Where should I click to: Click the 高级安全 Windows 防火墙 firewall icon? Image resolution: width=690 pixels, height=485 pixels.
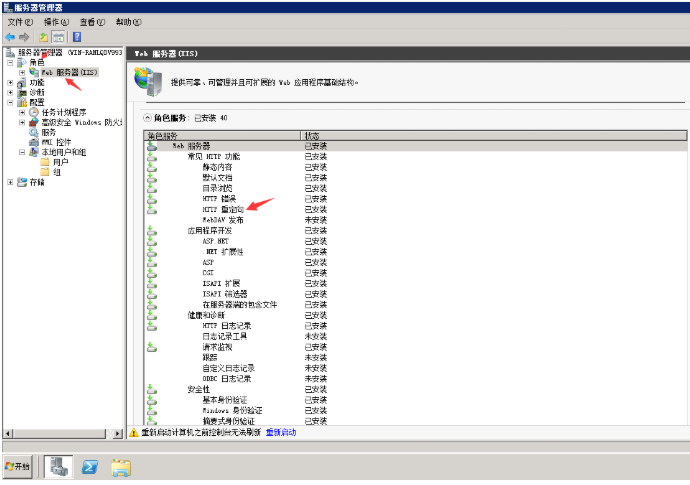pyautogui.click(x=34, y=122)
